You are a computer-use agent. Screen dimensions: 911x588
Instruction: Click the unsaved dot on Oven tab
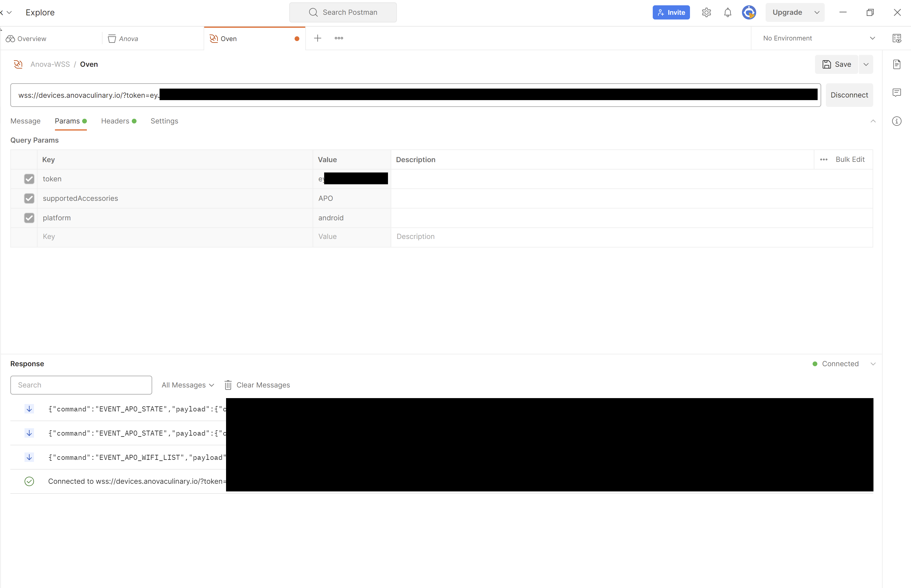pyautogui.click(x=297, y=39)
